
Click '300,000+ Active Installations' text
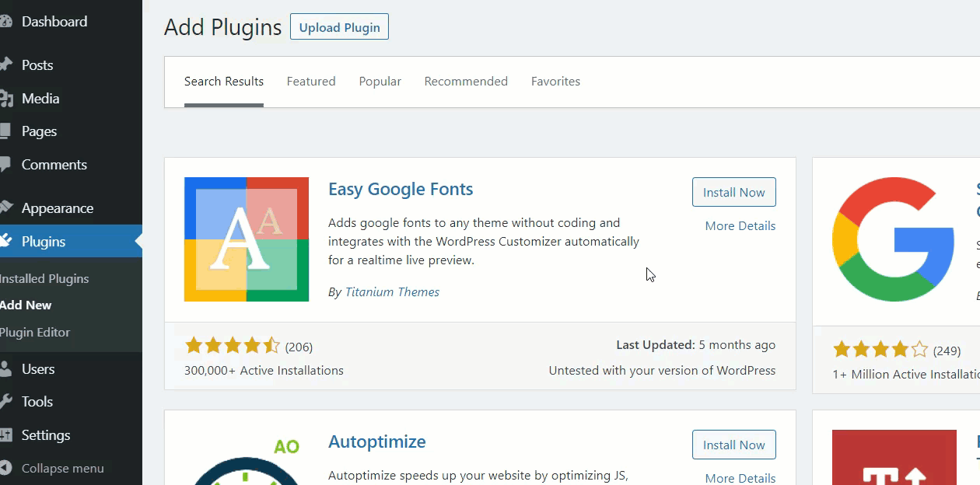(x=264, y=371)
